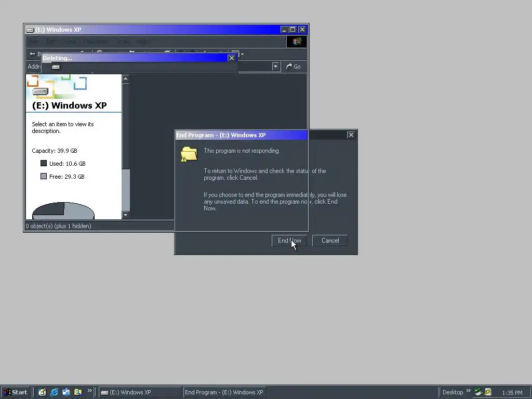532x399 pixels.
Task: Click the Go button beside address bar
Action: (294, 66)
